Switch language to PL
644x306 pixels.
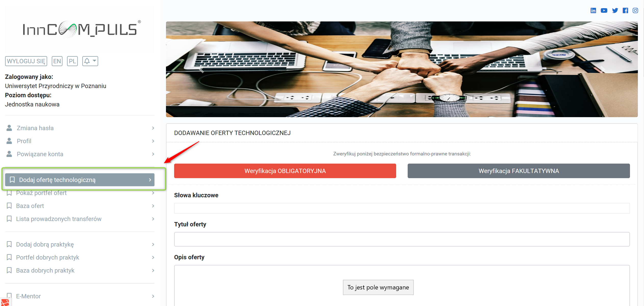(72, 61)
